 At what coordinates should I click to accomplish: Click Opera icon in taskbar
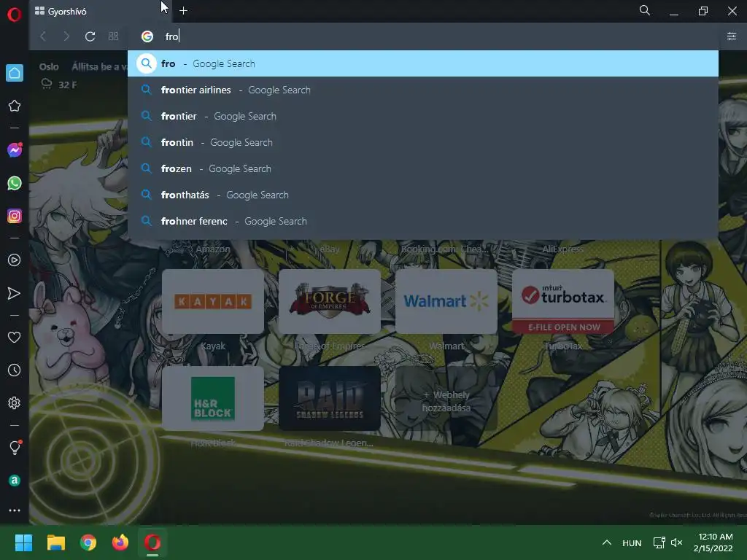(152, 542)
